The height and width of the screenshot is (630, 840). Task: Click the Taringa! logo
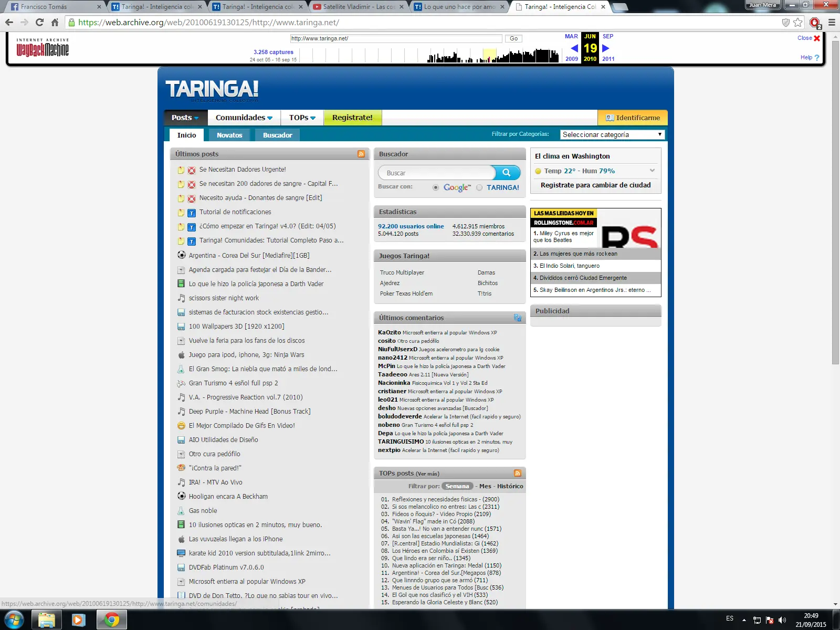212,89
